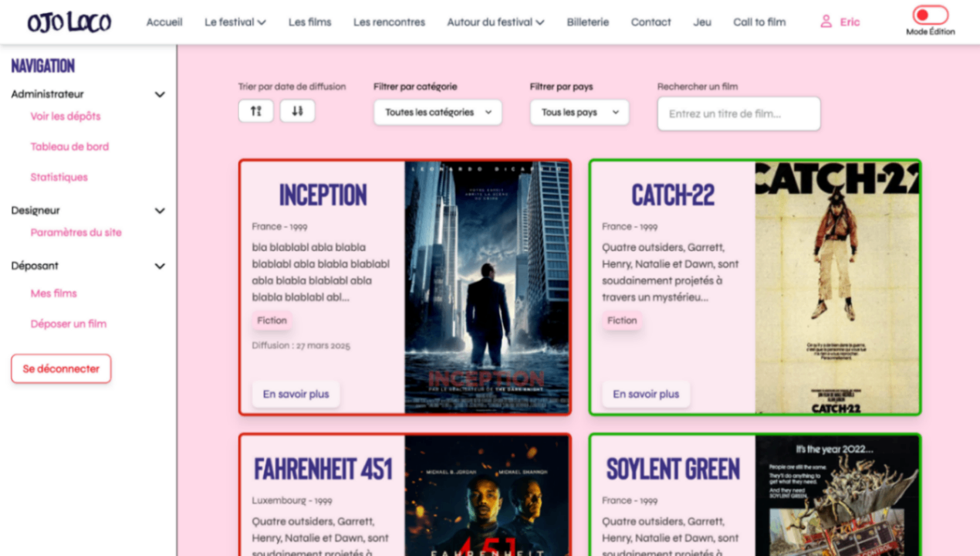This screenshot has height=556, width=980.
Task: Click the film title search field
Action: click(x=738, y=114)
